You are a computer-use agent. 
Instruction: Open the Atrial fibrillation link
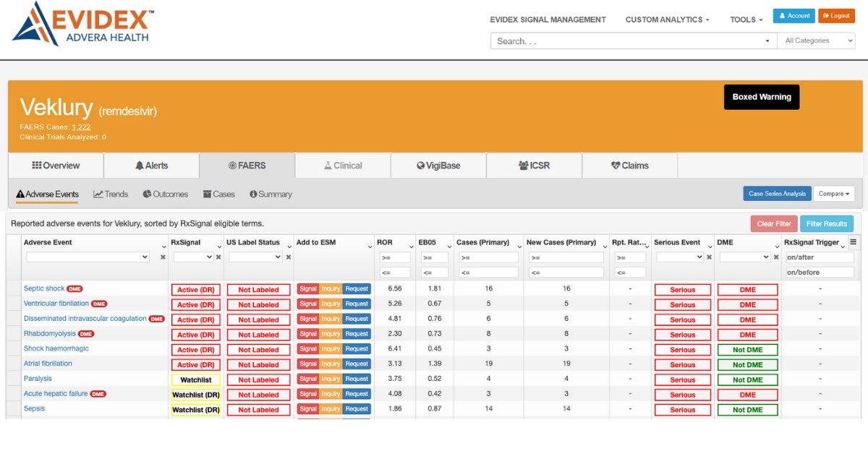(x=48, y=364)
